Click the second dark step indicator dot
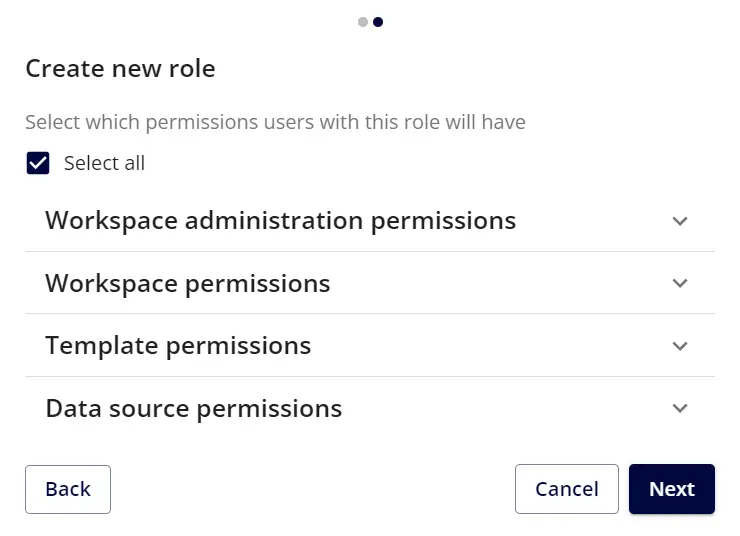 (378, 22)
